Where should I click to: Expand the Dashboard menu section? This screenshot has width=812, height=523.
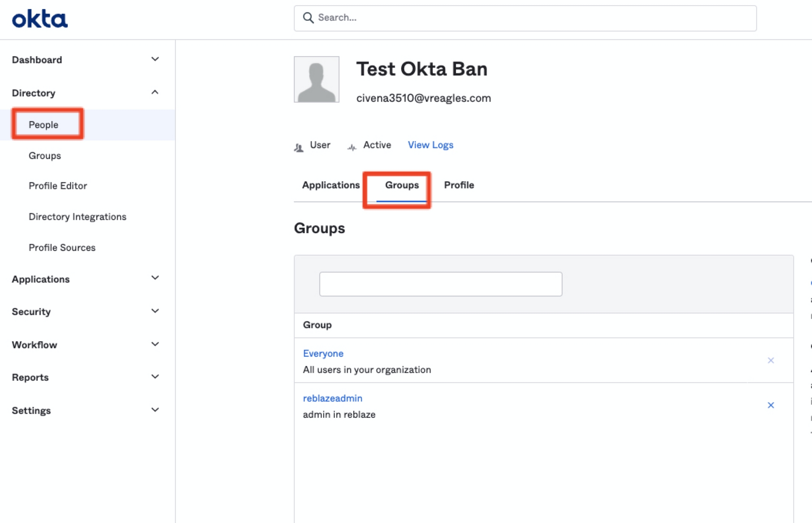point(155,59)
